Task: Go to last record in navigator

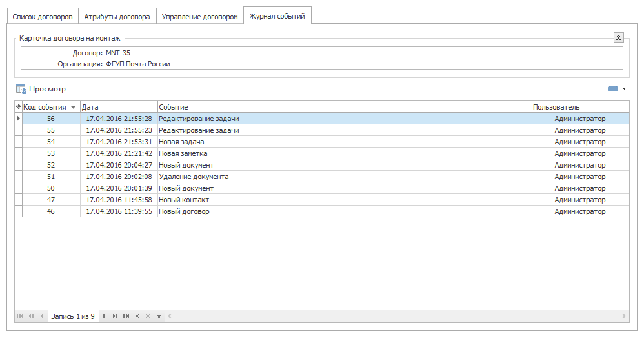Action: tap(126, 316)
